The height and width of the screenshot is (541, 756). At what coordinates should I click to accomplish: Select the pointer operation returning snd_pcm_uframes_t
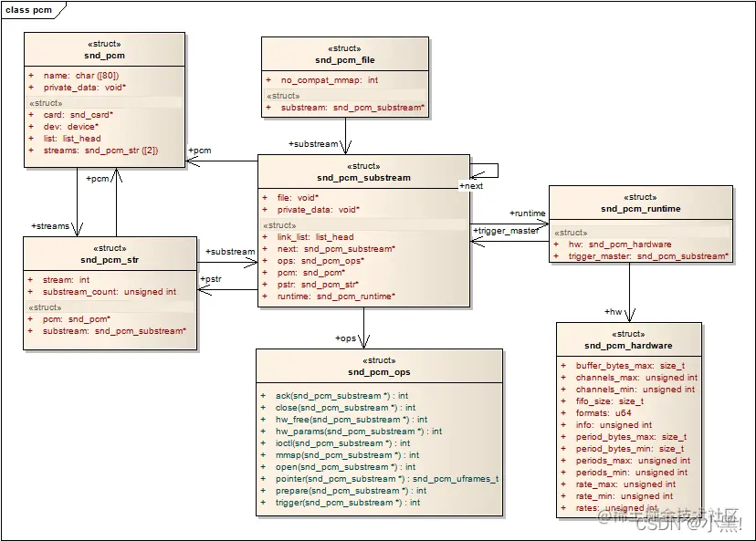coord(387,479)
